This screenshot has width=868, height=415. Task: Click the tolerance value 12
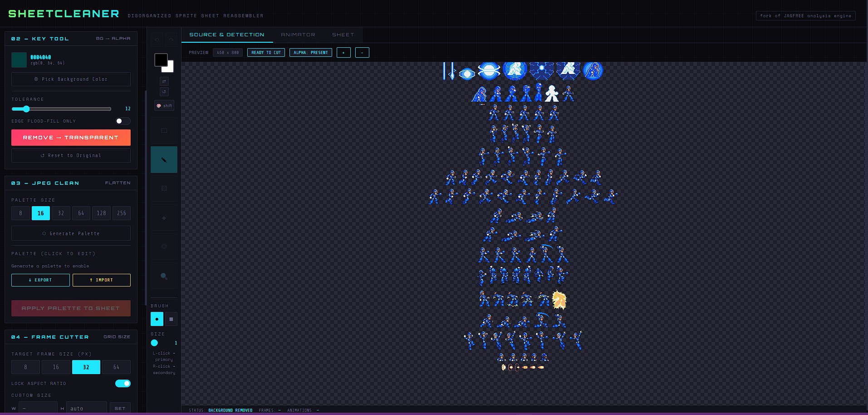pyautogui.click(x=128, y=109)
